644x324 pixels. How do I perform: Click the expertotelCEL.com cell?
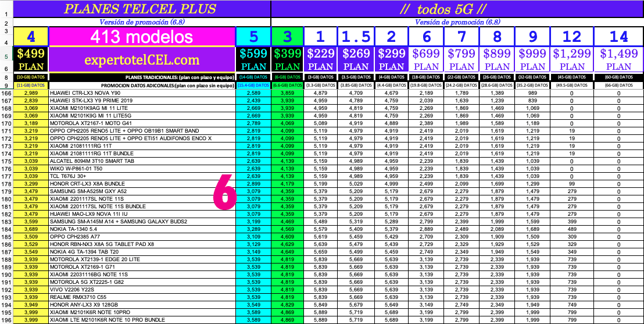pos(142,60)
